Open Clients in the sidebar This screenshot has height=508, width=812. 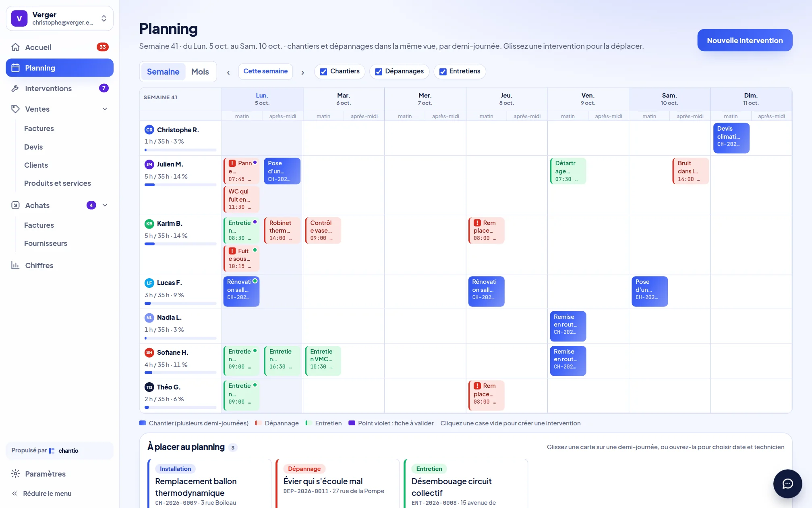[36, 165]
